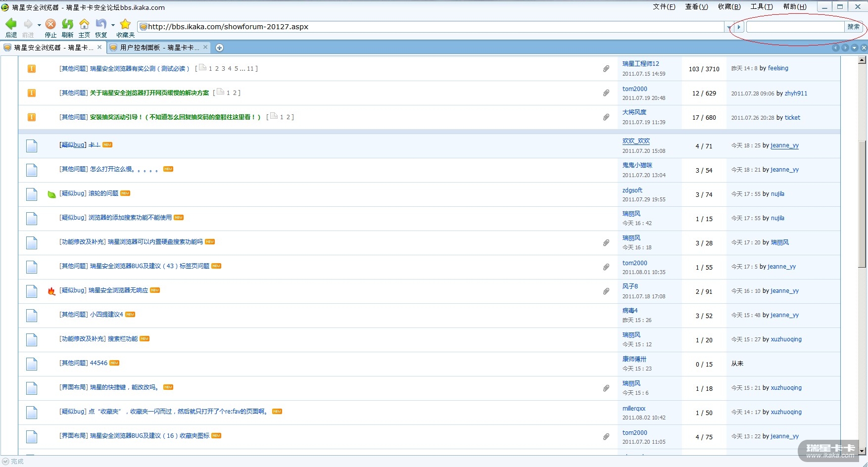The width and height of the screenshot is (868, 467).
Task: Click the 从未 last-reply text
Action: (x=737, y=364)
